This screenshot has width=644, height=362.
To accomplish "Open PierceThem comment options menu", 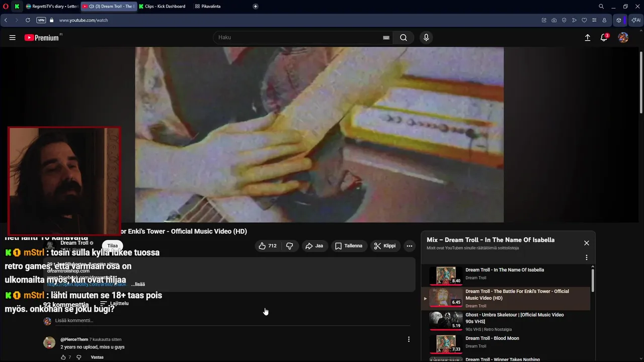I will 409,339.
